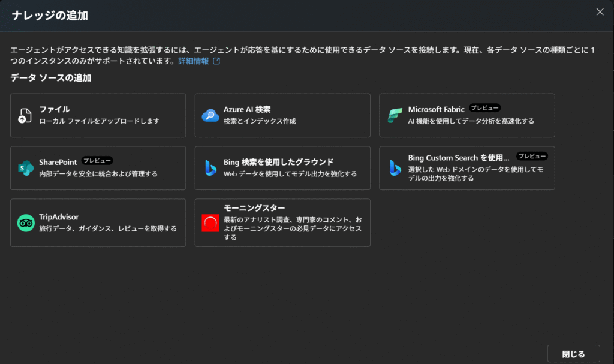Click AI 機能を使用してデータ分析を高速化する text
Image resolution: width=614 pixels, height=364 pixels.
[471, 121]
